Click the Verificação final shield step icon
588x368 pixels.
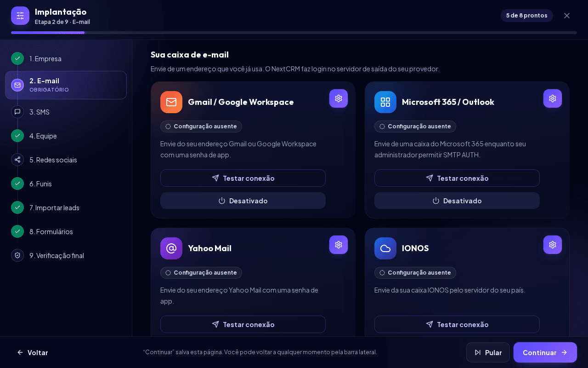pos(17,255)
